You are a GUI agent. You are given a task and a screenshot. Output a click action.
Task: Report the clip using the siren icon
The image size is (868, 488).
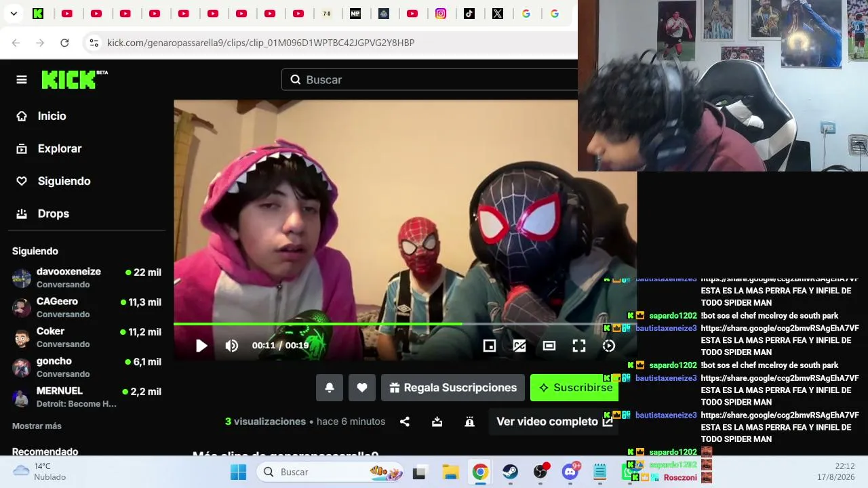pos(469,422)
